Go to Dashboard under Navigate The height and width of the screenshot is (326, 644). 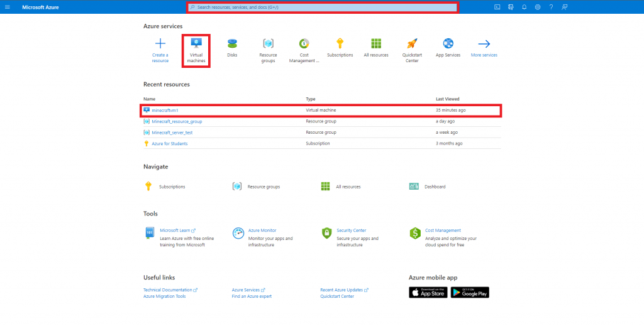[x=435, y=187]
